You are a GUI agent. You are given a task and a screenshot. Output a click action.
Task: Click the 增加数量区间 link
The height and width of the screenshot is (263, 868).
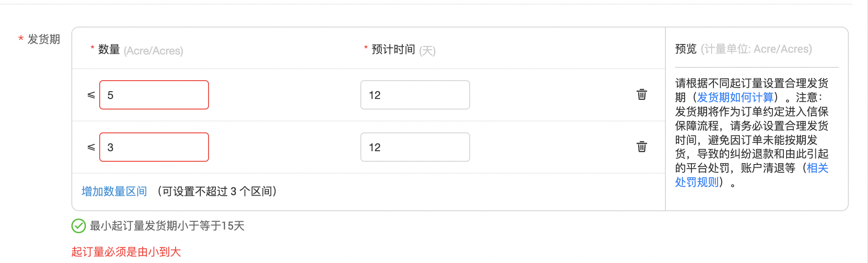click(114, 192)
